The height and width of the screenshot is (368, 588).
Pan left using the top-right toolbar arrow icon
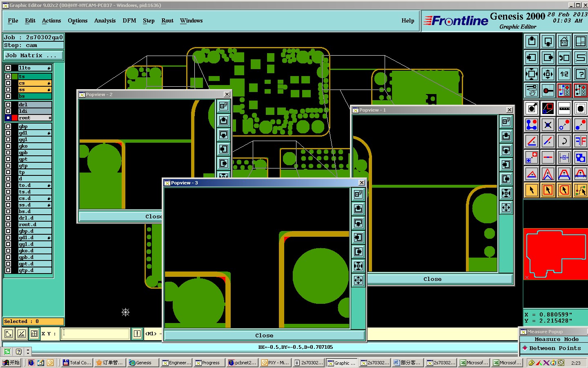point(532,58)
